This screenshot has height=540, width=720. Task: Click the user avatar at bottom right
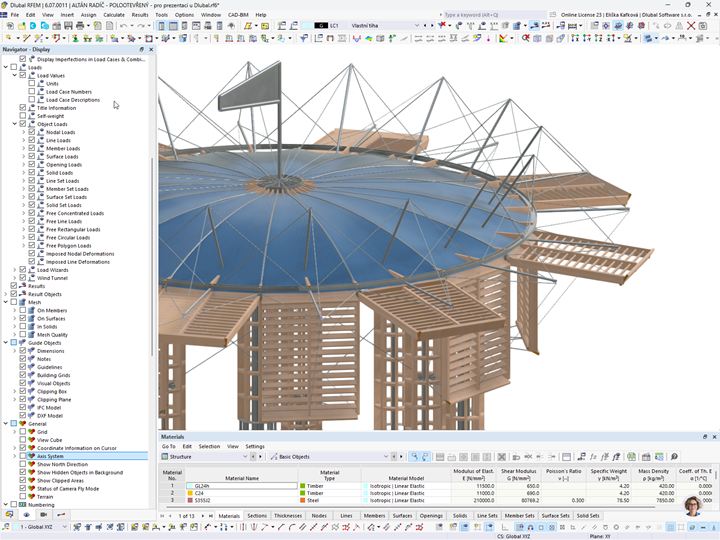[x=693, y=506]
